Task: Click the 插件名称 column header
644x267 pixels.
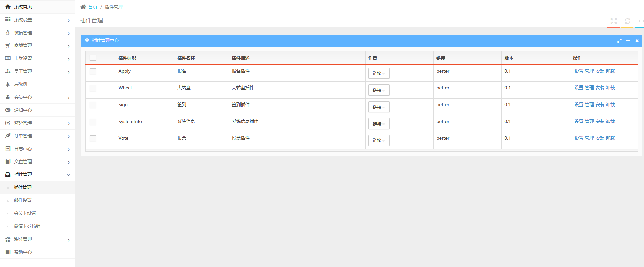Action: (x=186, y=58)
